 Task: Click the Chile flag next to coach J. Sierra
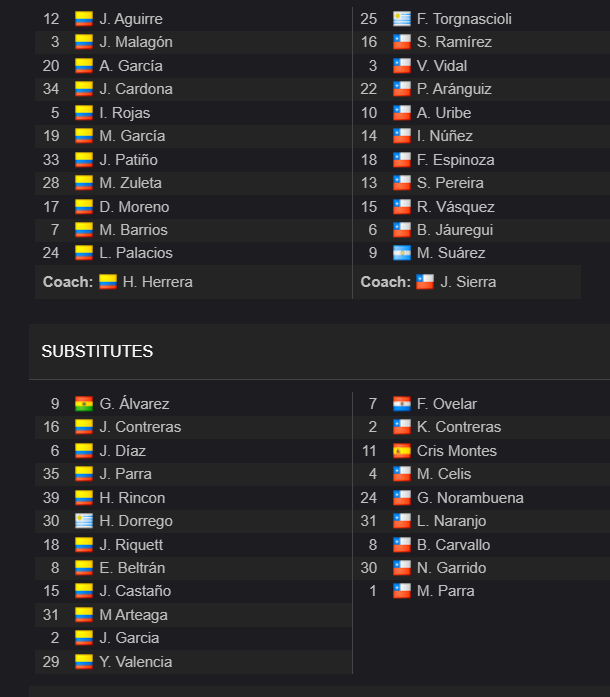click(x=425, y=282)
